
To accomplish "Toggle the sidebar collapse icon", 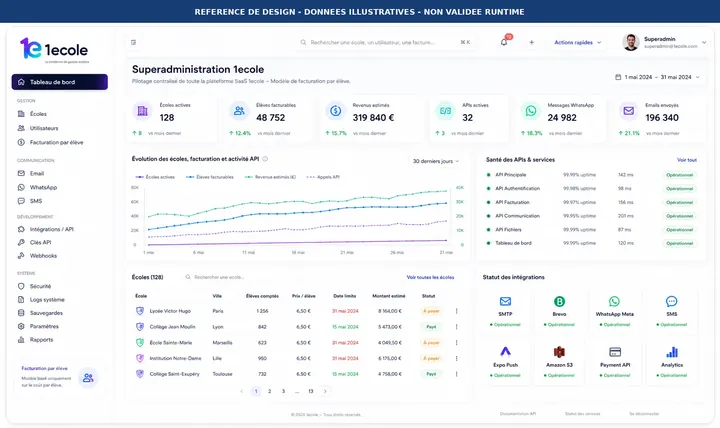I will coord(134,42).
